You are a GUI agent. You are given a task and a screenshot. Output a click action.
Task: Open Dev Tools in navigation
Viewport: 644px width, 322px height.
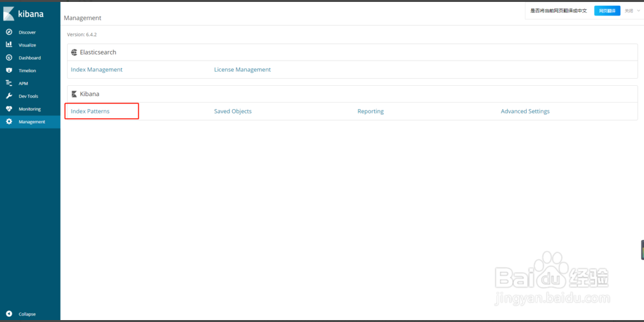(28, 96)
